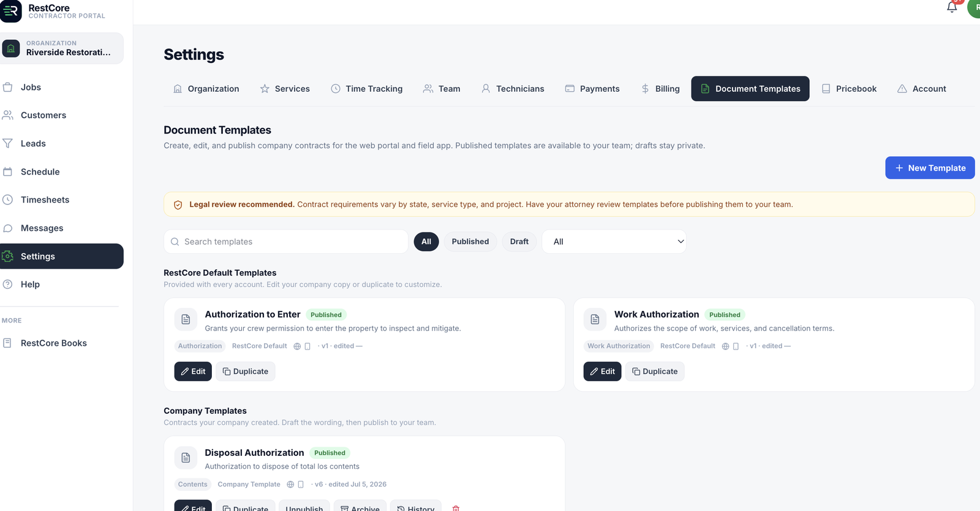The height and width of the screenshot is (511, 980).
Task: Click the Leads funnel icon
Action: pyautogui.click(x=8, y=143)
